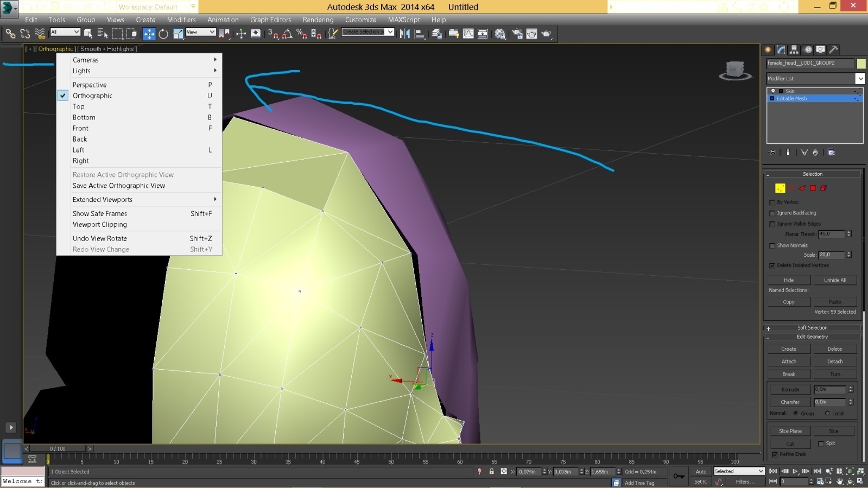This screenshot has height=488, width=868.
Task: Switch to Motion command panel tab
Action: (x=808, y=49)
